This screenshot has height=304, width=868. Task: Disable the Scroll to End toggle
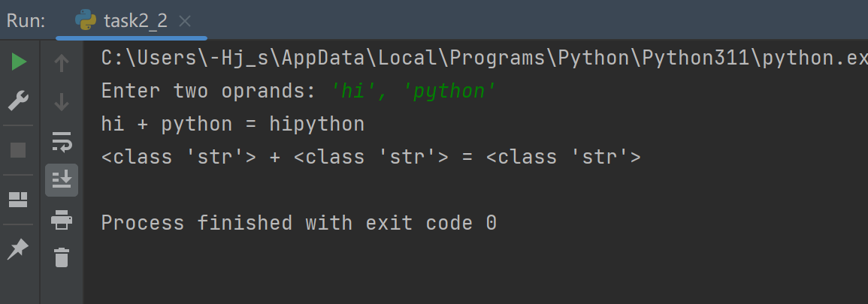coord(62,179)
